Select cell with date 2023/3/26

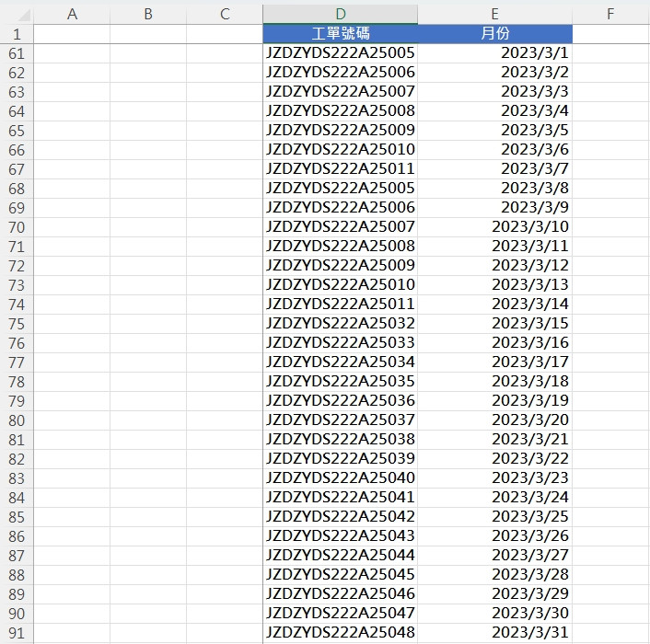(x=495, y=536)
